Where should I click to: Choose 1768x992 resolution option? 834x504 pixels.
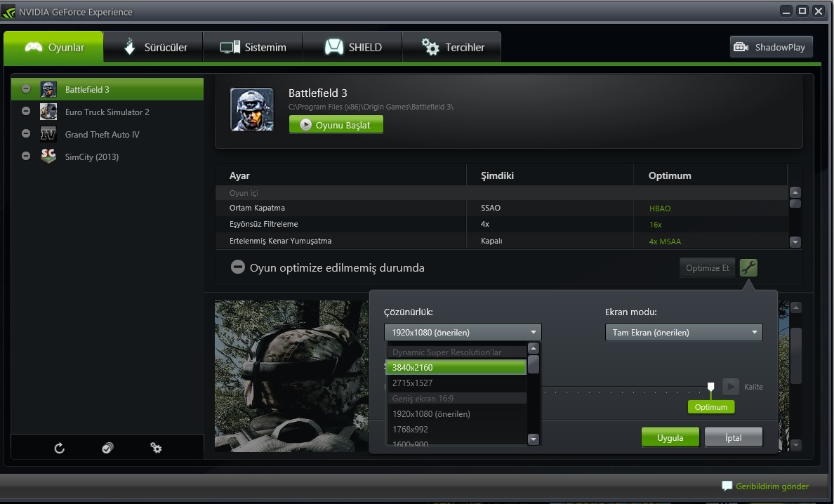click(457, 429)
